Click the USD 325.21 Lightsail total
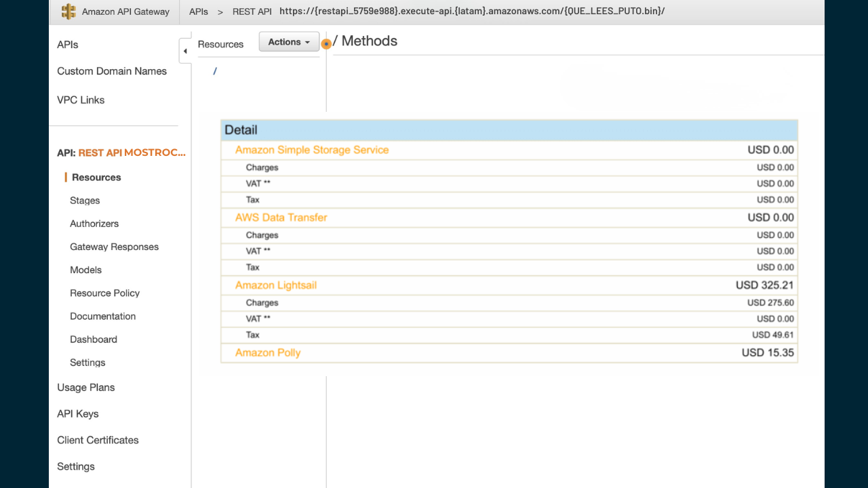This screenshot has height=488, width=868. point(765,285)
